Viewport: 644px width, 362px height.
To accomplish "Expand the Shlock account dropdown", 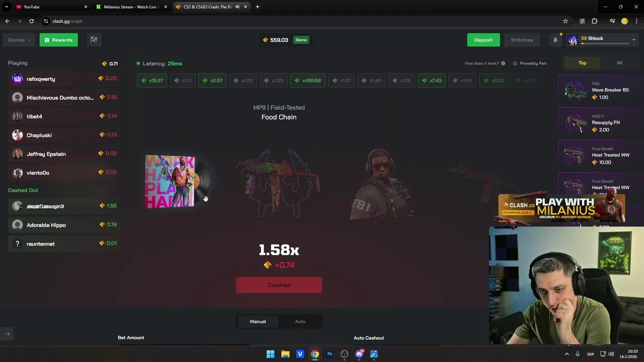I will point(633,40).
